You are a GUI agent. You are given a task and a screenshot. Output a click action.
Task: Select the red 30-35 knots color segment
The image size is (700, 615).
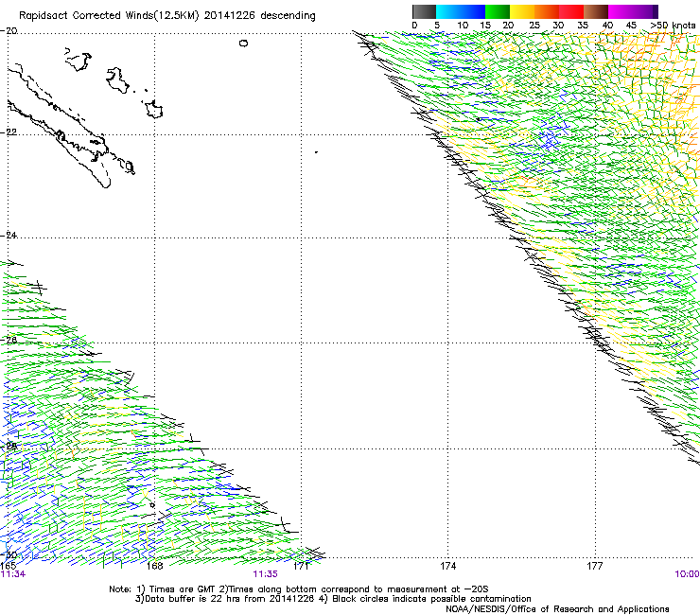[571, 11]
